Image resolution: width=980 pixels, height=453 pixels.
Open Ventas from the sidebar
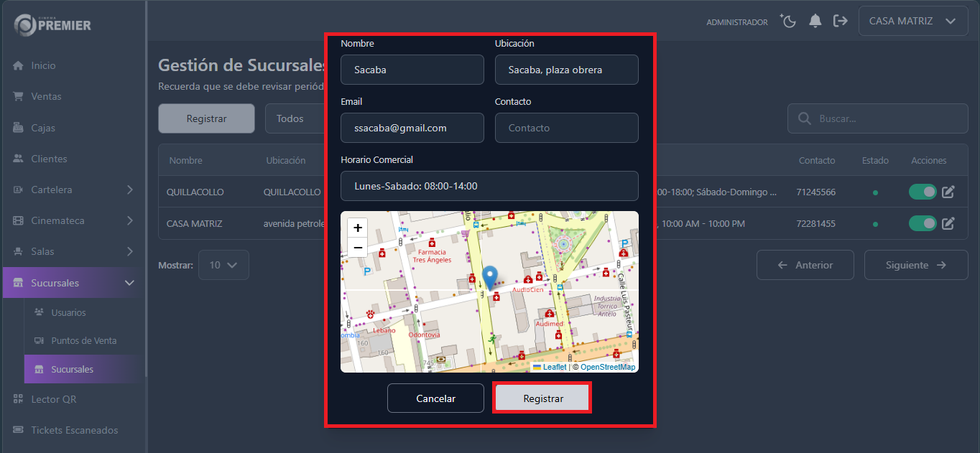tap(46, 97)
